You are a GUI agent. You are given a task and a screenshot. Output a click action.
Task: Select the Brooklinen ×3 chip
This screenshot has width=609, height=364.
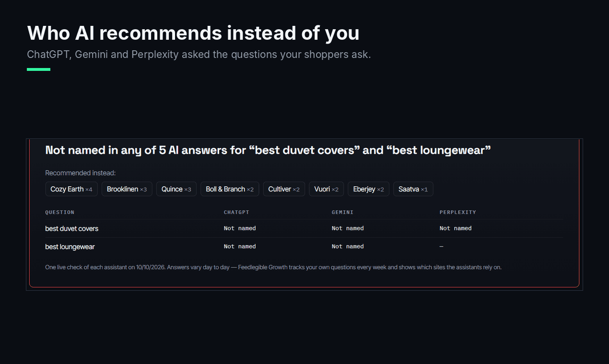pyautogui.click(x=127, y=189)
